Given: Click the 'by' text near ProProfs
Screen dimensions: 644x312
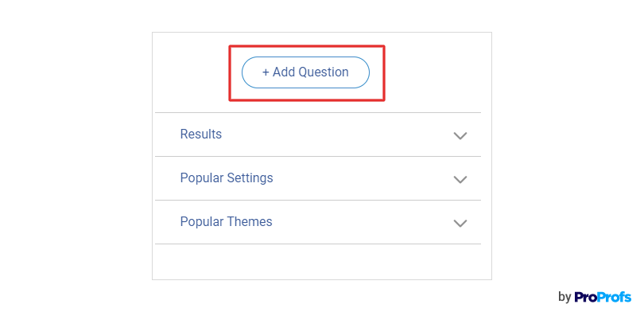Looking at the screenshot, I should pos(564,297).
